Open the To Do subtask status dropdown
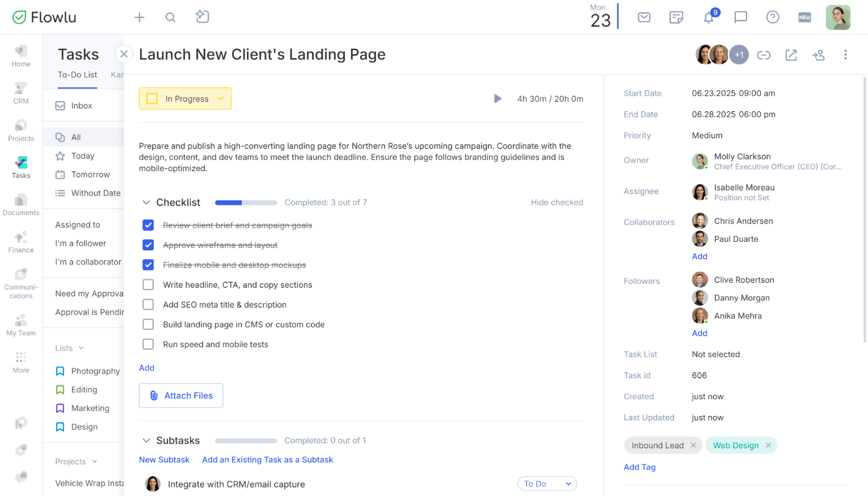 (x=547, y=484)
